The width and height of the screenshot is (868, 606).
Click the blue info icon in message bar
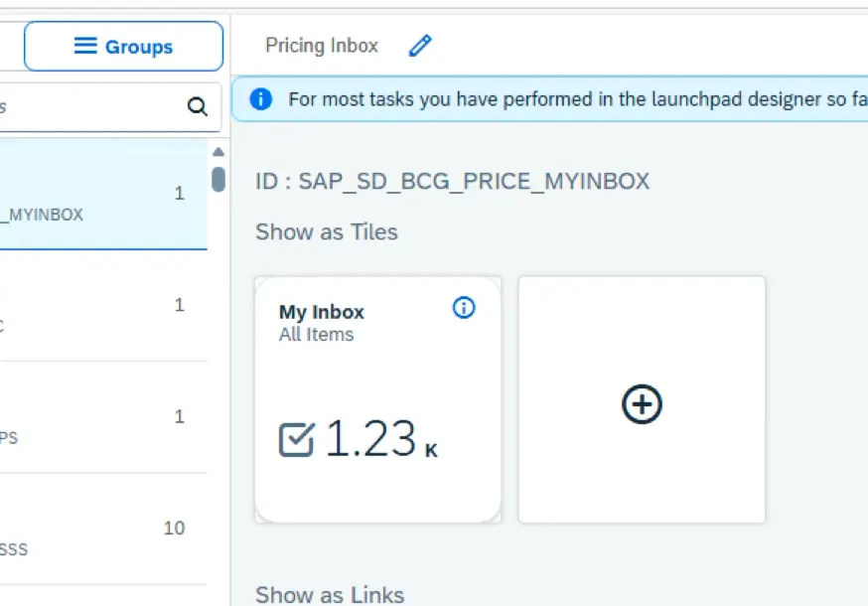tap(260, 99)
